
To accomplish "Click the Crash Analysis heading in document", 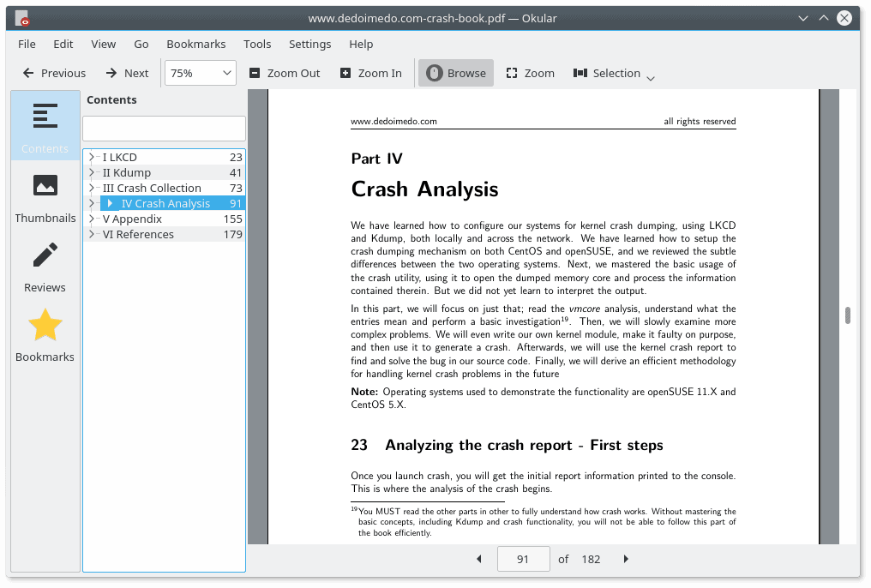I will [x=424, y=189].
